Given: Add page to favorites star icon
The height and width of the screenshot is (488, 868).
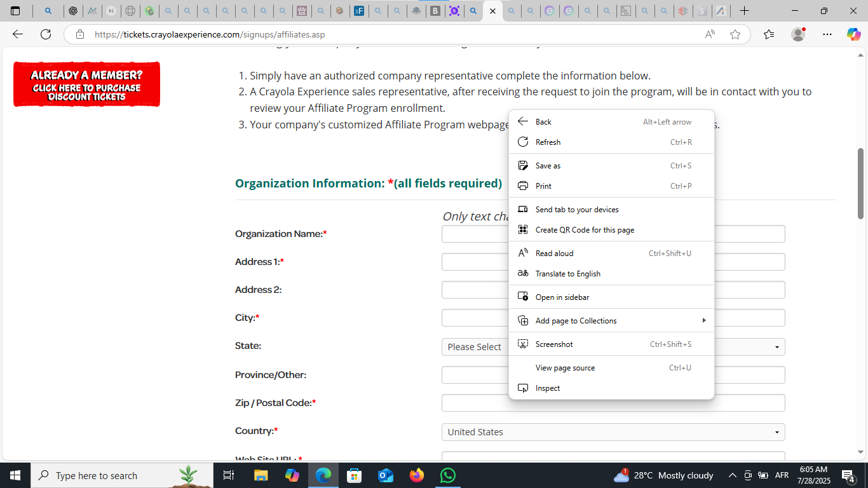Looking at the screenshot, I should [735, 34].
